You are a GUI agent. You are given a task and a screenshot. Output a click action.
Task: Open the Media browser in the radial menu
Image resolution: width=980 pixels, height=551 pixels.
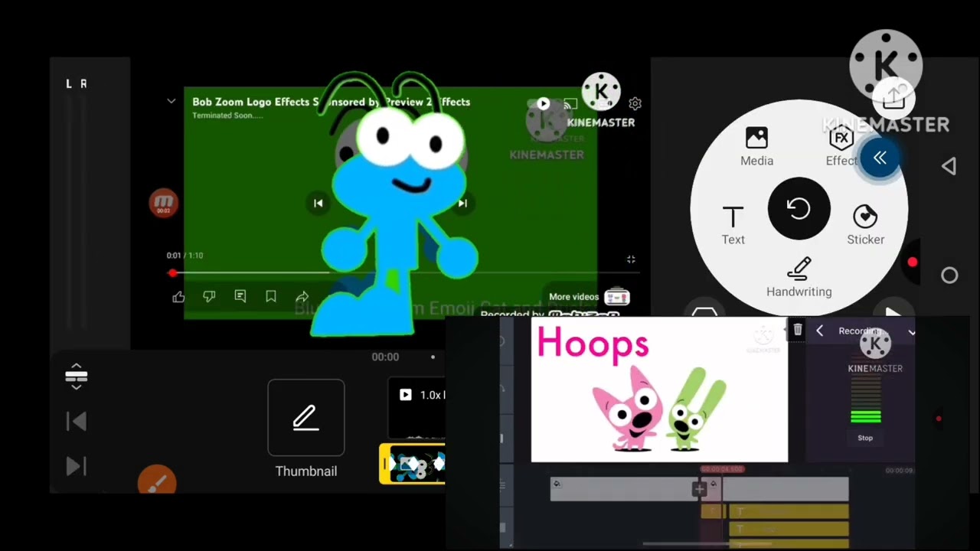(x=756, y=147)
